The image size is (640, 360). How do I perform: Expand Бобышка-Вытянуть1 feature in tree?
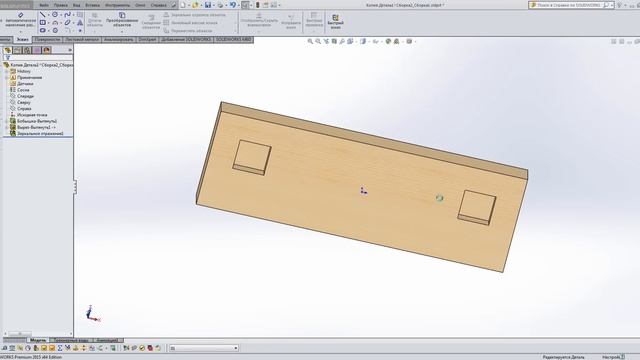(7, 121)
